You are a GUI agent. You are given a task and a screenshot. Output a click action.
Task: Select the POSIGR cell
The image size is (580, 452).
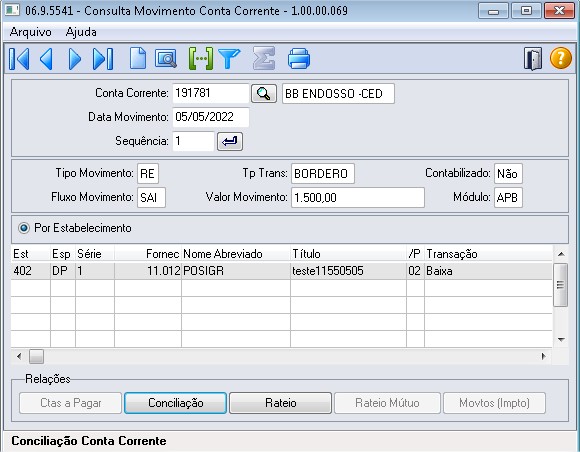(x=236, y=271)
